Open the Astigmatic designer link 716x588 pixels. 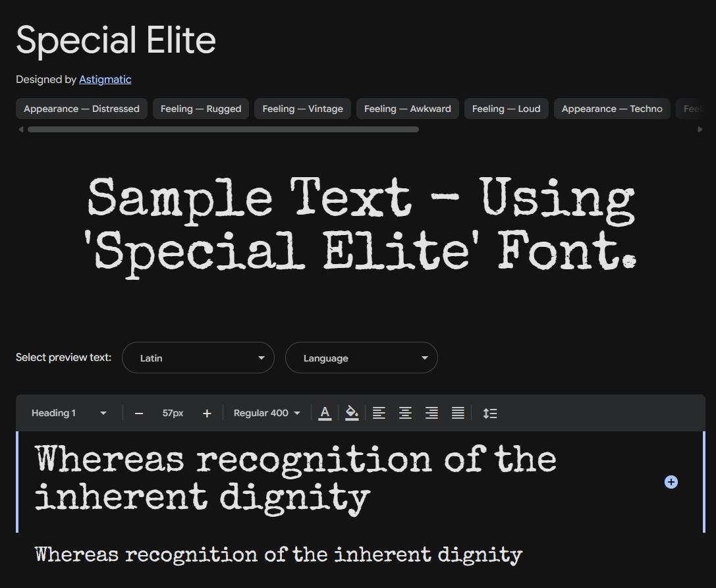pos(105,80)
